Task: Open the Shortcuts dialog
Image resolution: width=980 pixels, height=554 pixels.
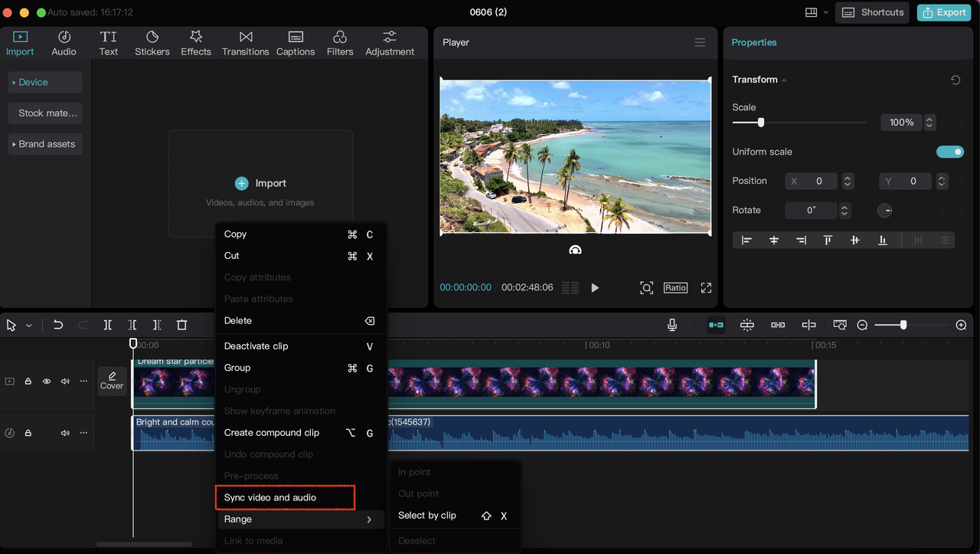Action: point(872,12)
